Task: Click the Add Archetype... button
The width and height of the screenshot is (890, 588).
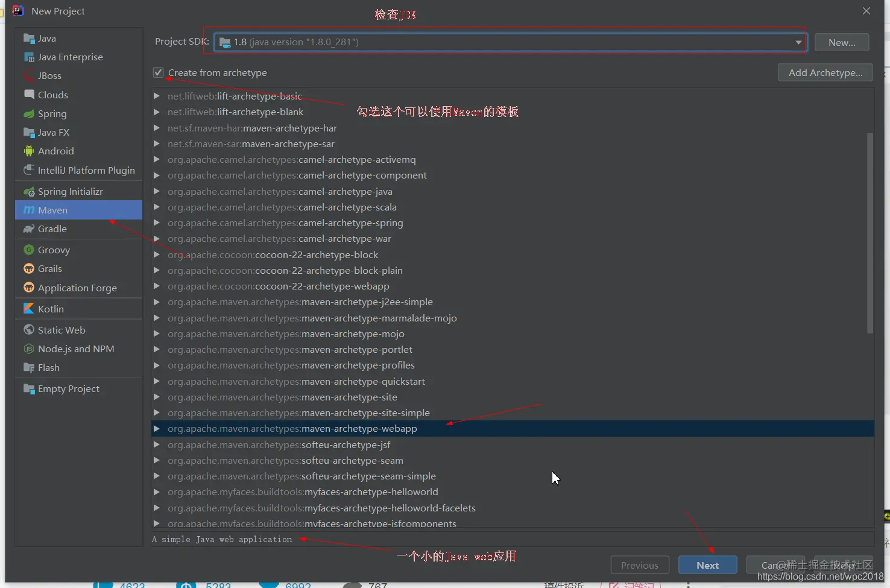Action: (825, 73)
